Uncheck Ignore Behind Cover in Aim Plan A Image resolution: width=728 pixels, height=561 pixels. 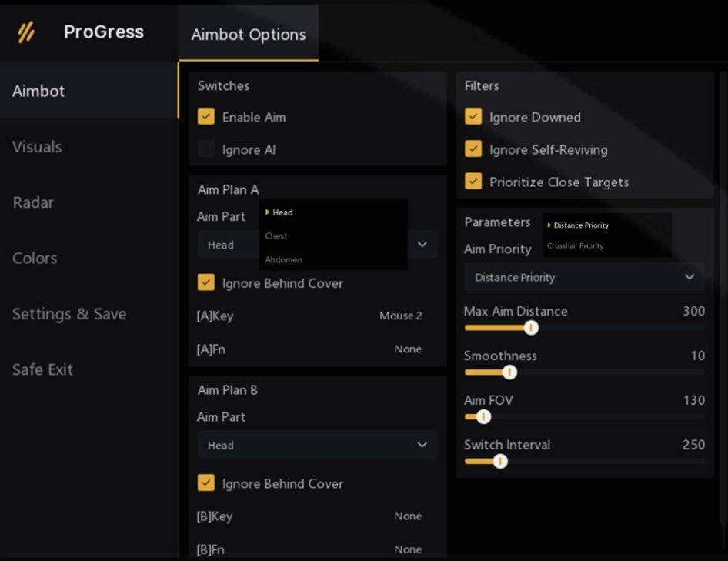coord(206,283)
